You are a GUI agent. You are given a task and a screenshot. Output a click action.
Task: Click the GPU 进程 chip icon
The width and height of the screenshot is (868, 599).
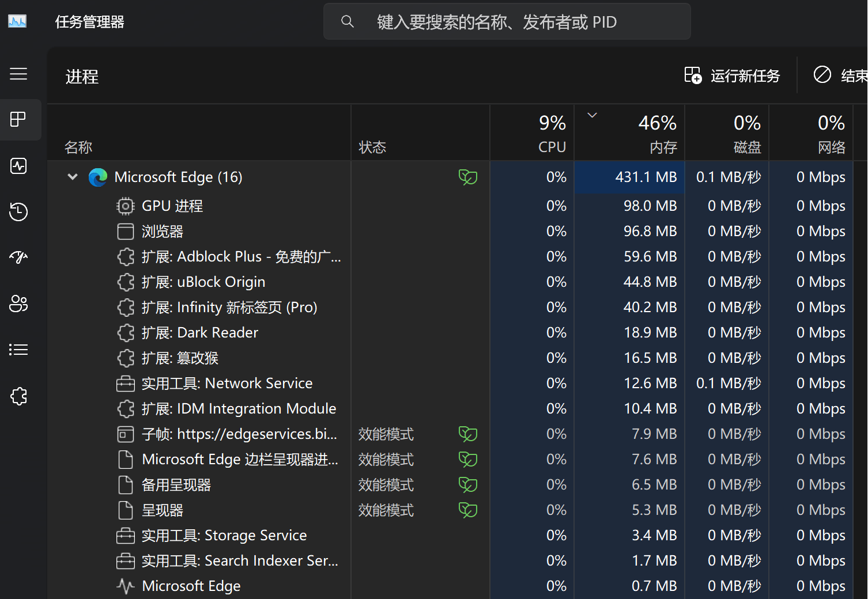point(126,206)
